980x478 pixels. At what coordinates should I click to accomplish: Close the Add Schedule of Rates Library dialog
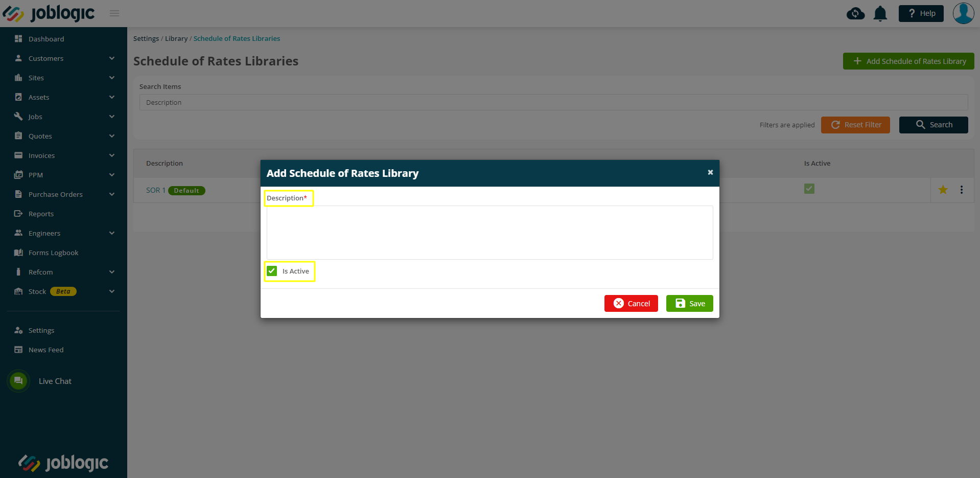coord(710,172)
